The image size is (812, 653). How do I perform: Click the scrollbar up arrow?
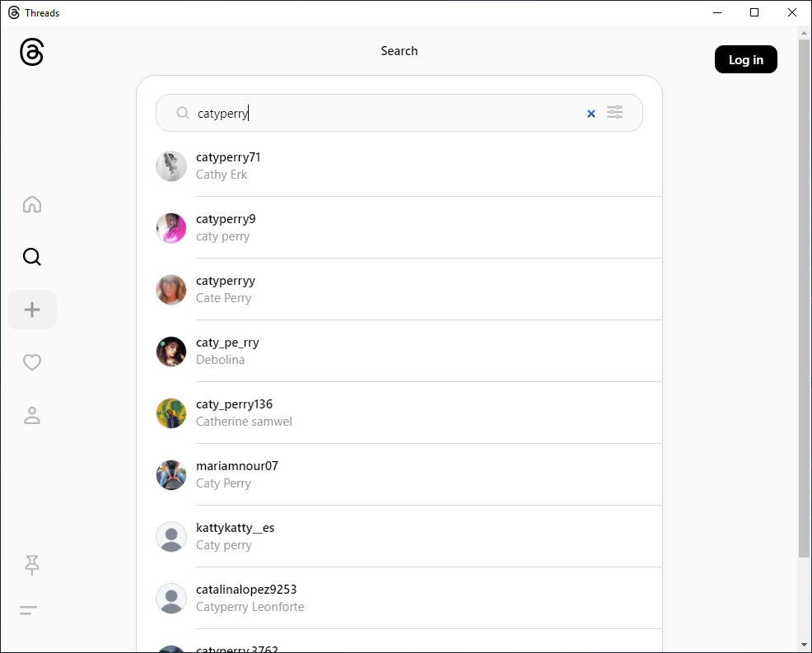coord(804,33)
